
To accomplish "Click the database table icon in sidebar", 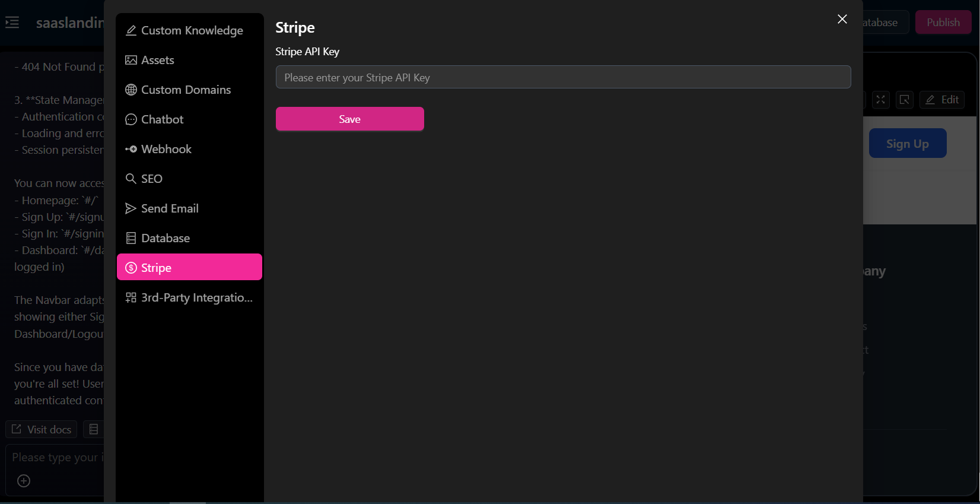I will pyautogui.click(x=131, y=238).
